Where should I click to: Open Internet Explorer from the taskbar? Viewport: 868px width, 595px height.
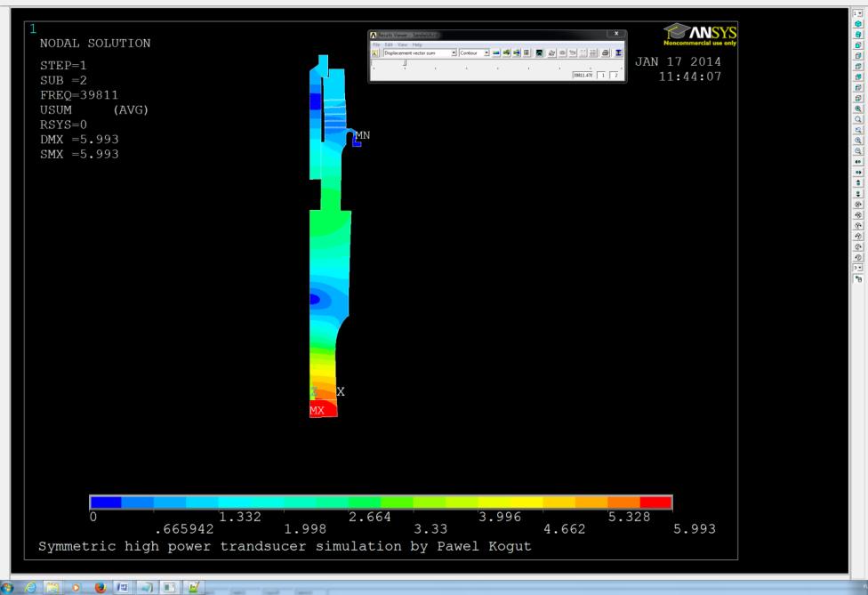coord(30,588)
